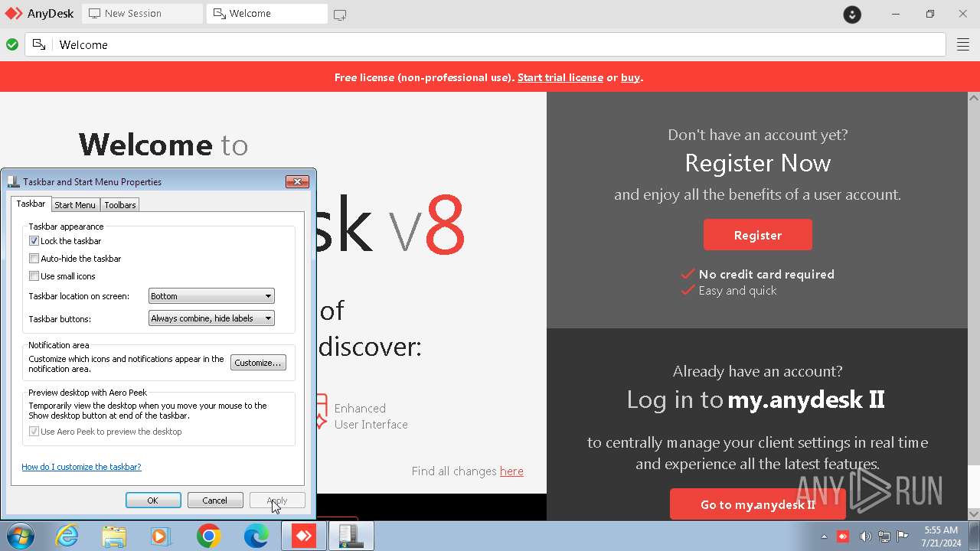Open How do I customize the taskbar link

(81, 467)
